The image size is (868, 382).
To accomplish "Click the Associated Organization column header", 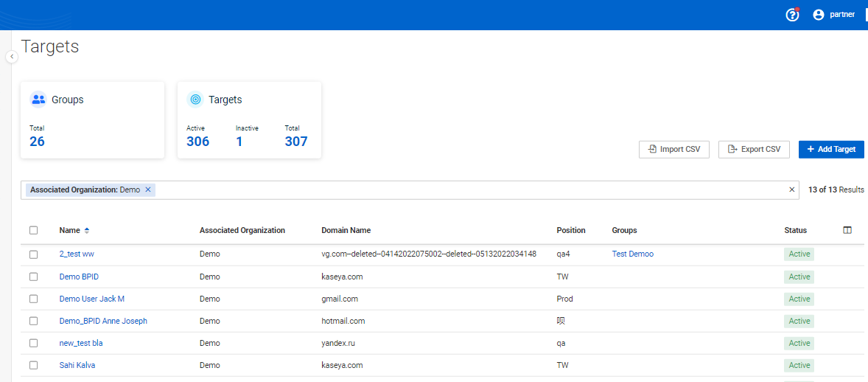I will [242, 230].
